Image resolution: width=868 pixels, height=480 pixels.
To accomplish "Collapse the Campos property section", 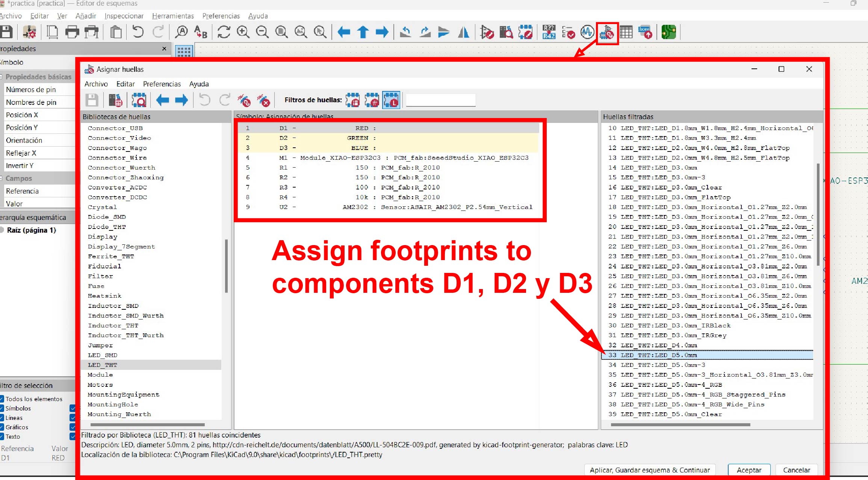I will click(2, 179).
